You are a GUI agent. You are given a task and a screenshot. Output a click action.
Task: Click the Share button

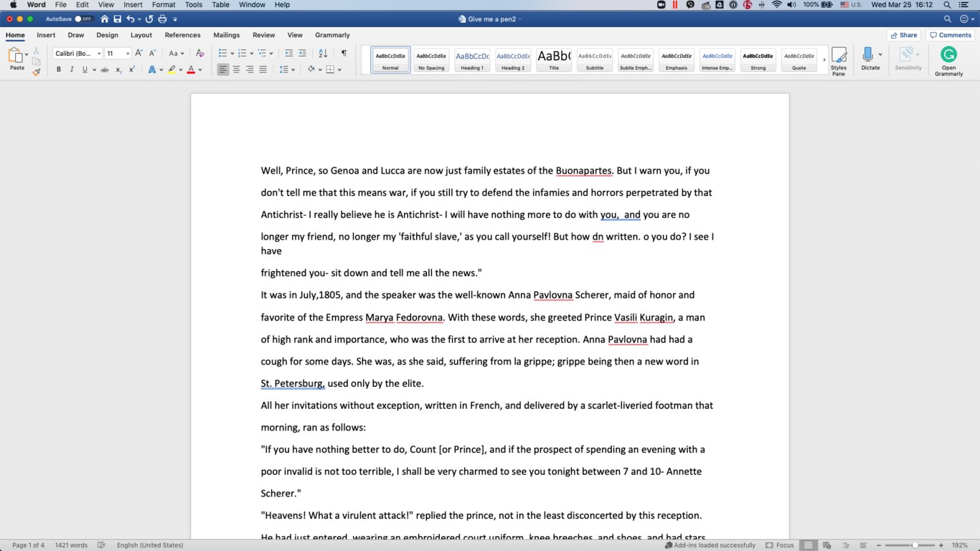point(903,34)
